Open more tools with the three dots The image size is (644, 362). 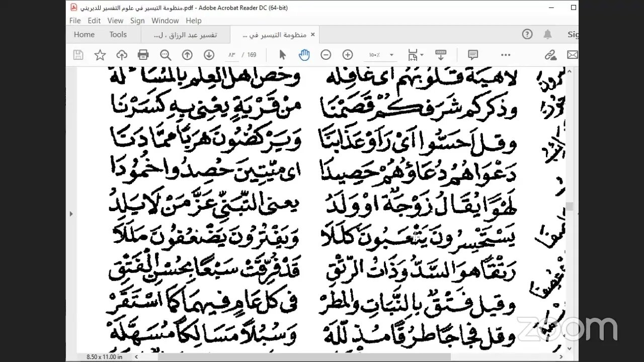point(506,55)
